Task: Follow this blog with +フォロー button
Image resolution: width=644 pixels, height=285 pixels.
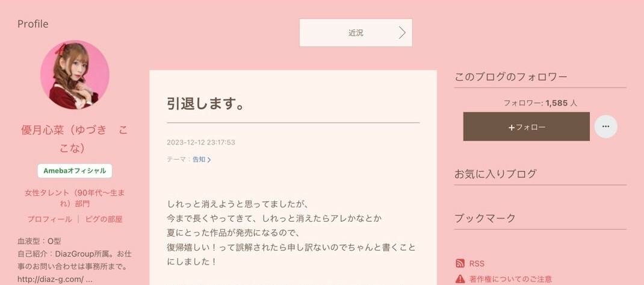Action: 526,127
